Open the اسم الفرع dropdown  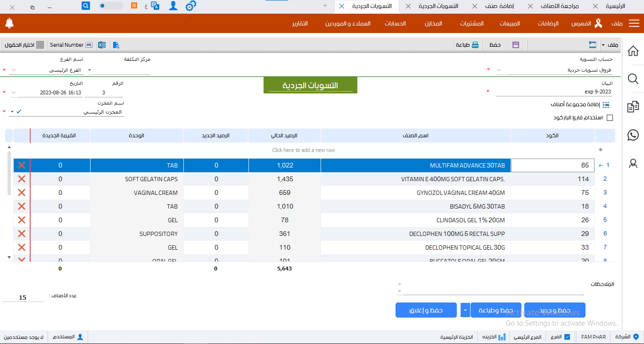13,70
